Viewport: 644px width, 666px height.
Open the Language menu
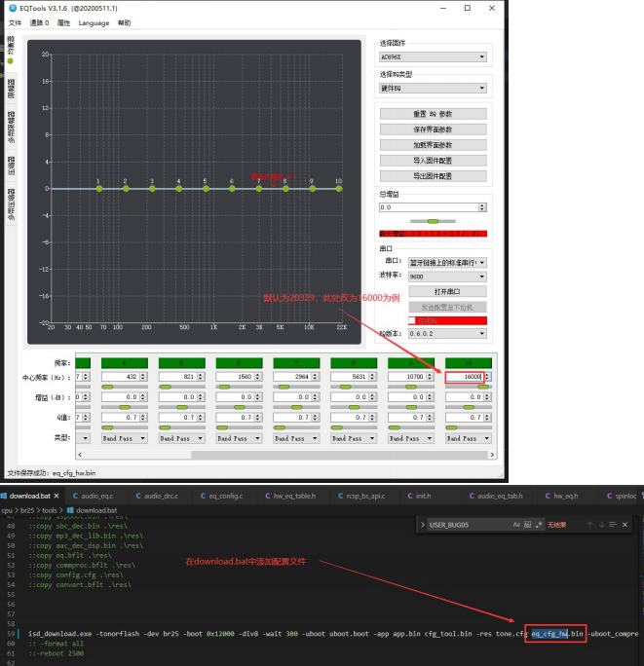coord(94,23)
